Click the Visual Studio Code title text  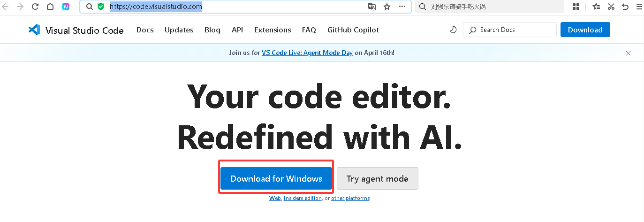(84, 30)
